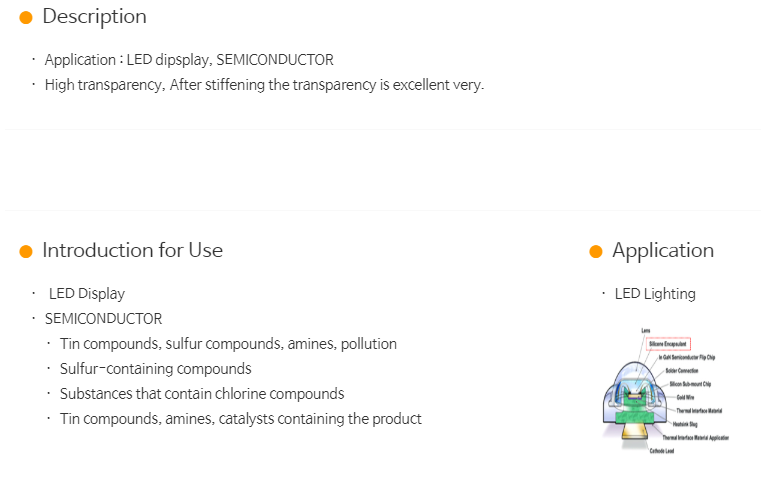The width and height of the screenshot is (761, 497).
Task: Click the catalysts containing the product line
Action: click(241, 419)
